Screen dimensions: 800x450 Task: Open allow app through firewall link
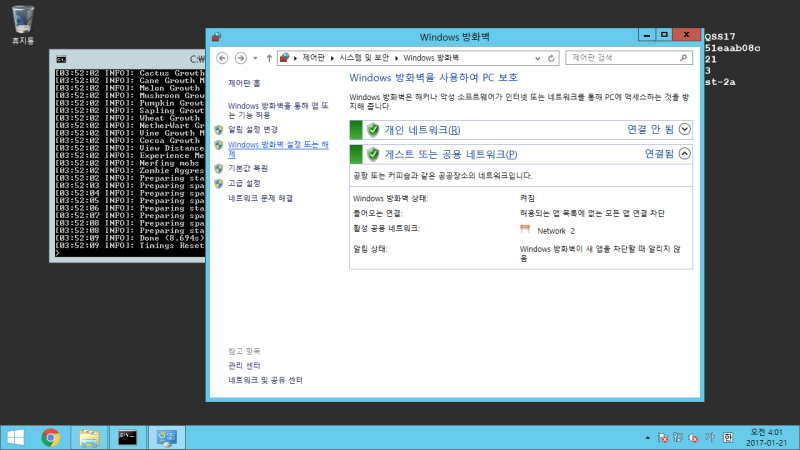tap(278, 110)
